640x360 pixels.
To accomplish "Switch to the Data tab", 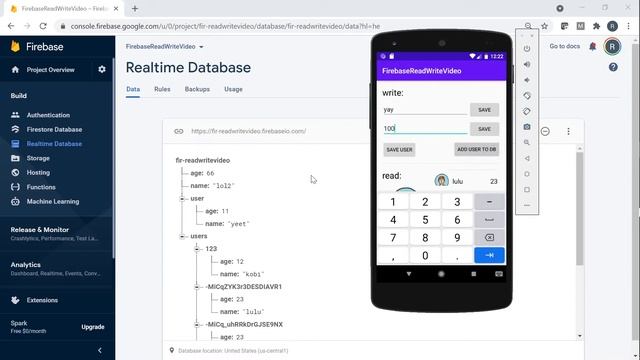I will (x=133, y=89).
